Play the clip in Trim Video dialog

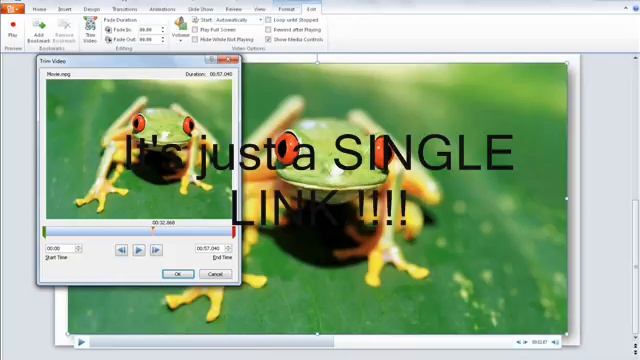click(139, 250)
